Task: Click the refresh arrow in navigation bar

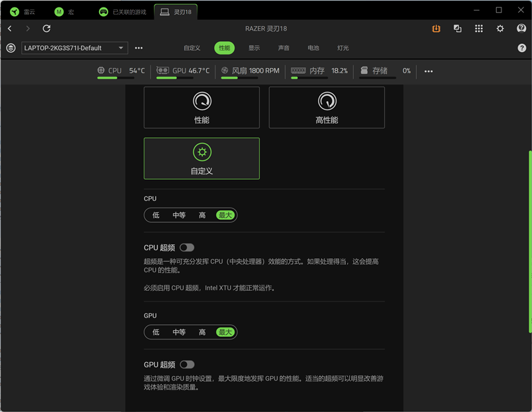Action: (x=46, y=29)
